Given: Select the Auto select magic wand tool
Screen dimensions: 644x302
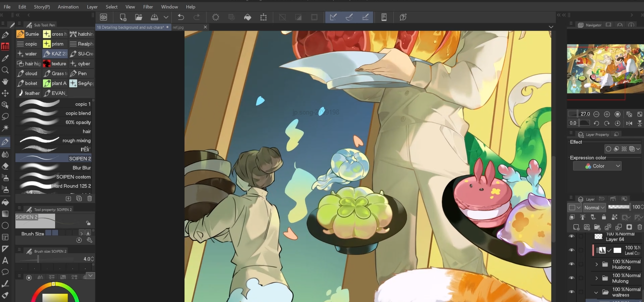Looking at the screenshot, I should pos(5,128).
